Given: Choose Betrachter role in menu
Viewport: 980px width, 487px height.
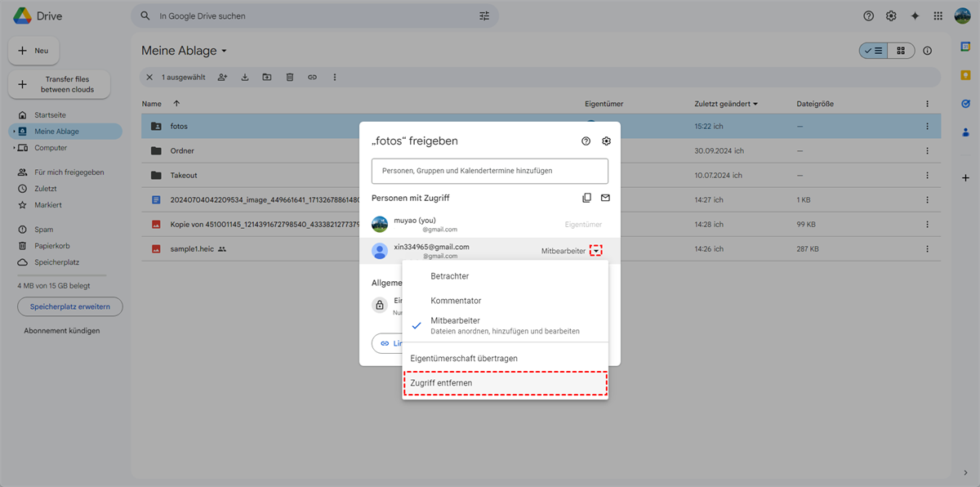Looking at the screenshot, I should [x=450, y=276].
